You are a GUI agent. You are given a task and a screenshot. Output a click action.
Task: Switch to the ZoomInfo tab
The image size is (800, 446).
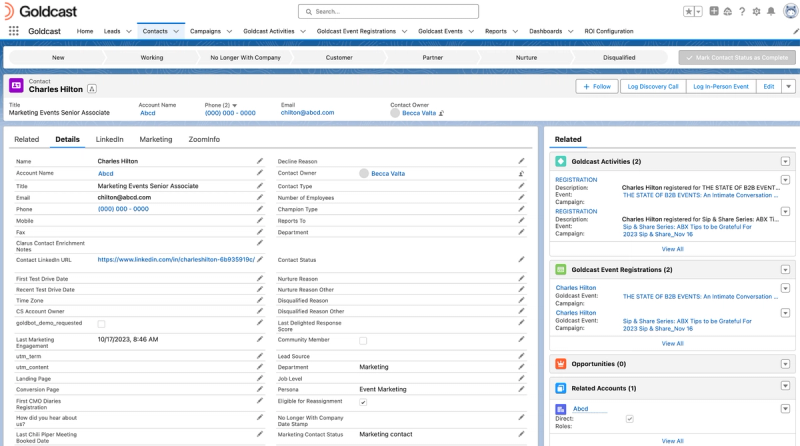[204, 139]
